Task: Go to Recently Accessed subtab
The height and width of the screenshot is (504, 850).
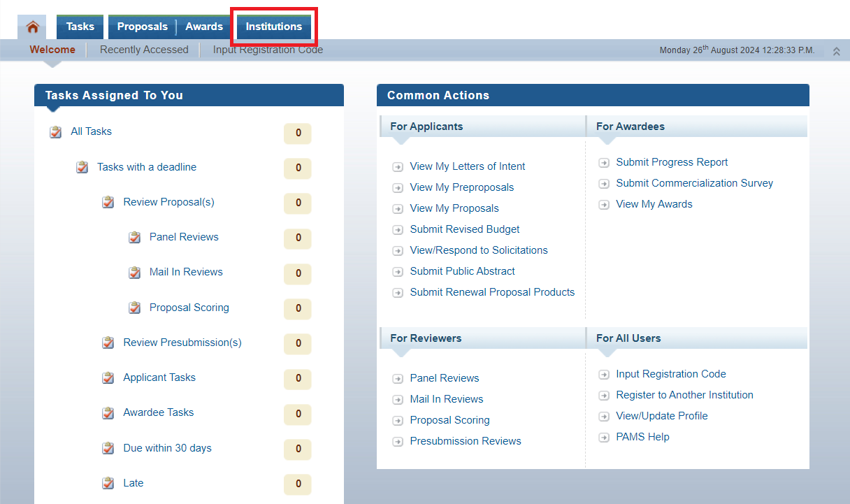Action: click(144, 50)
